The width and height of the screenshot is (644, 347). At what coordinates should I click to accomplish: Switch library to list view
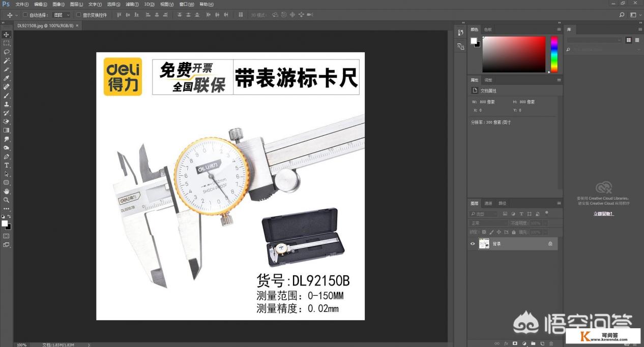[x=637, y=40]
